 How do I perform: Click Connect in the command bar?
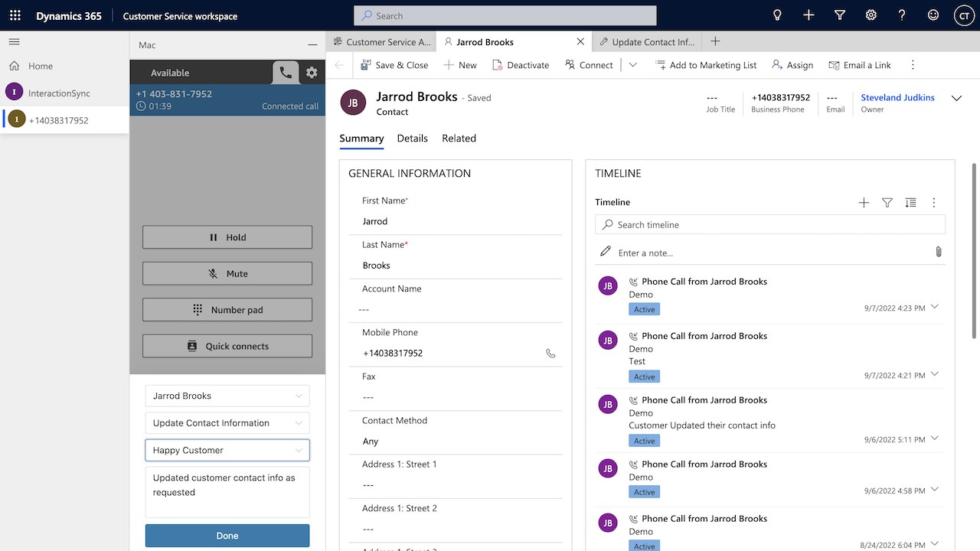point(589,65)
